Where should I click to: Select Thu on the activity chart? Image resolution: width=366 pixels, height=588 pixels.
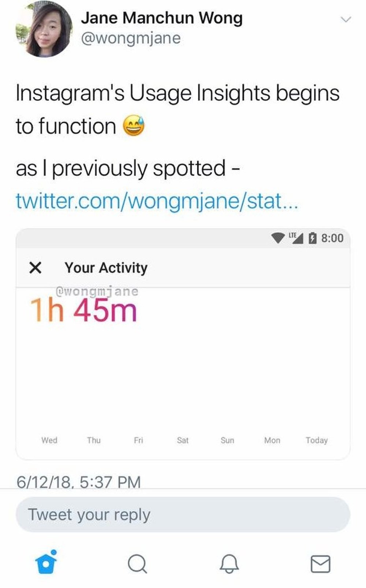point(94,440)
